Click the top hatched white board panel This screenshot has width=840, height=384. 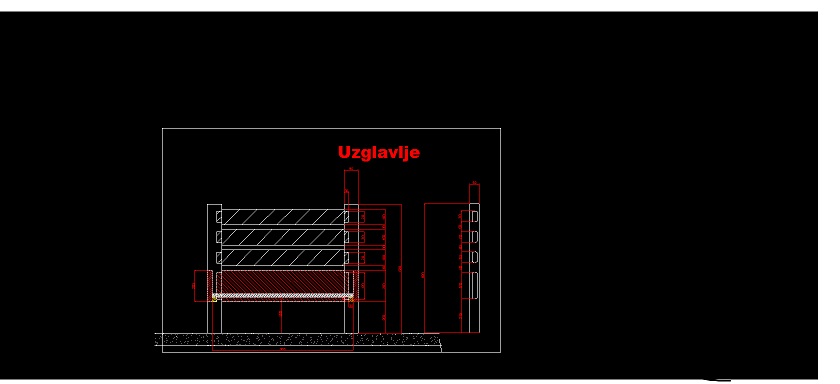283,217
